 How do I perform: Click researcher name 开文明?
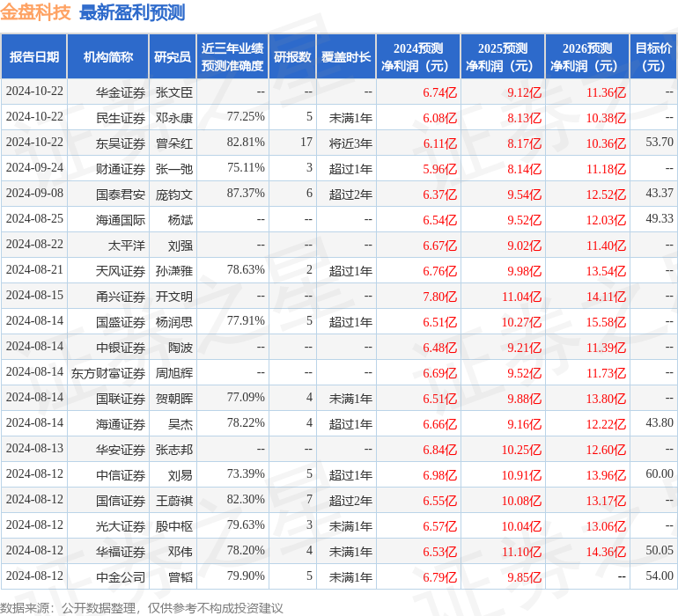point(173,297)
